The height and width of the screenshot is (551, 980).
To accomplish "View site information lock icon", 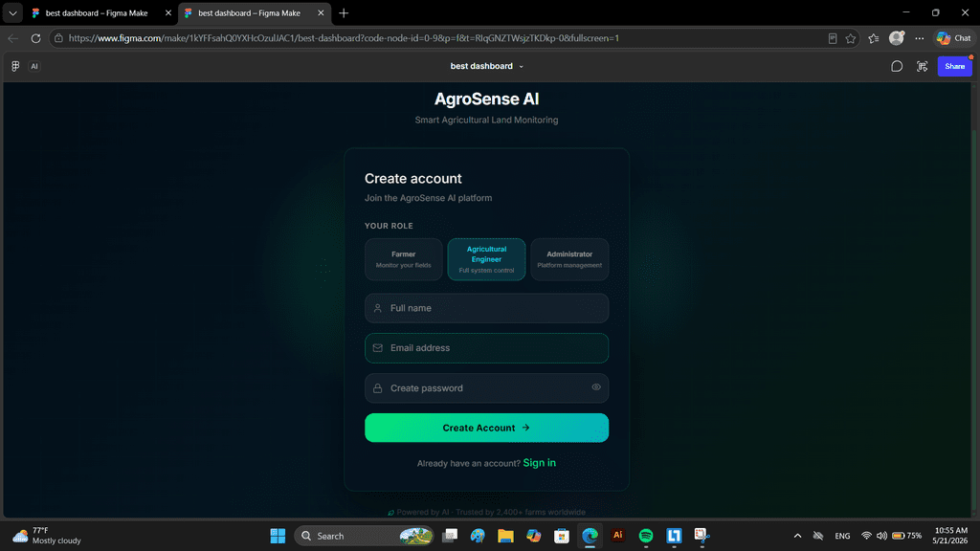I will click(x=58, y=38).
